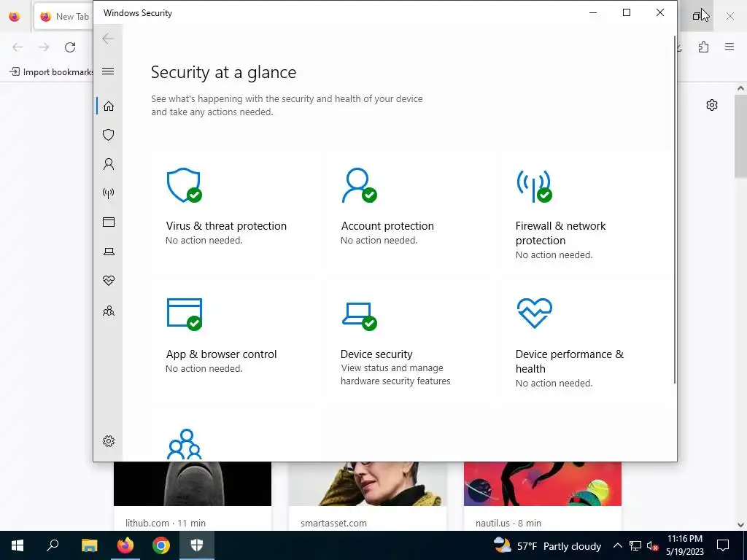
Task: Click the large Family options people icon
Action: tap(185, 444)
